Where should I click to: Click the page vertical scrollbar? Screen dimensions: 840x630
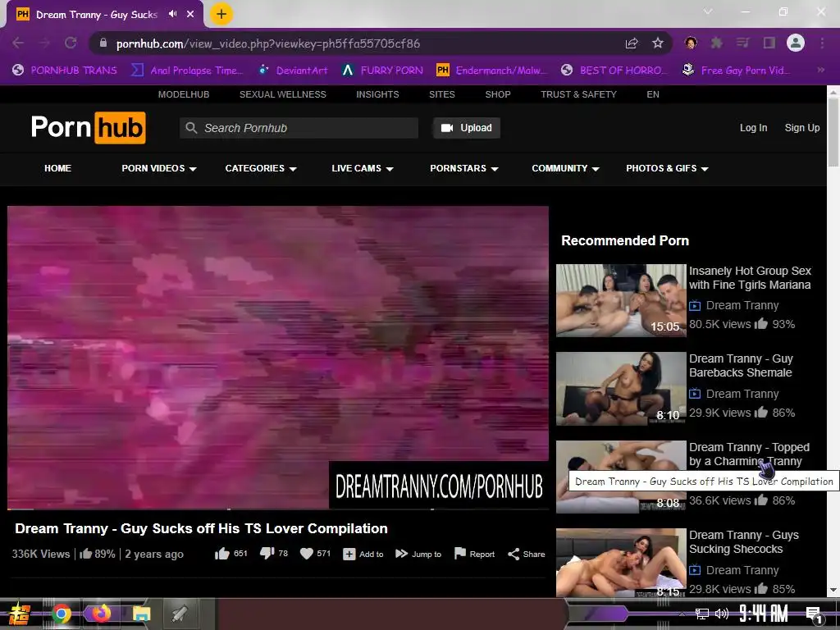point(833,132)
